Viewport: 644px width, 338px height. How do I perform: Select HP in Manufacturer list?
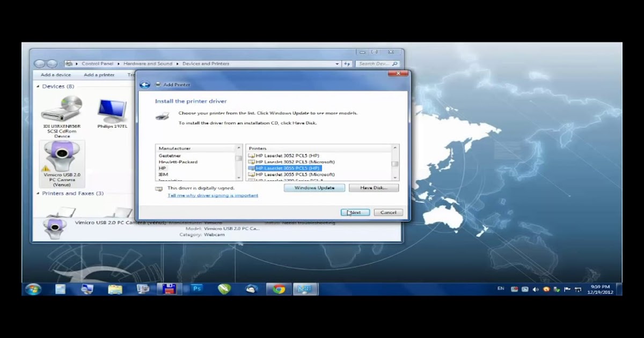pyautogui.click(x=162, y=168)
